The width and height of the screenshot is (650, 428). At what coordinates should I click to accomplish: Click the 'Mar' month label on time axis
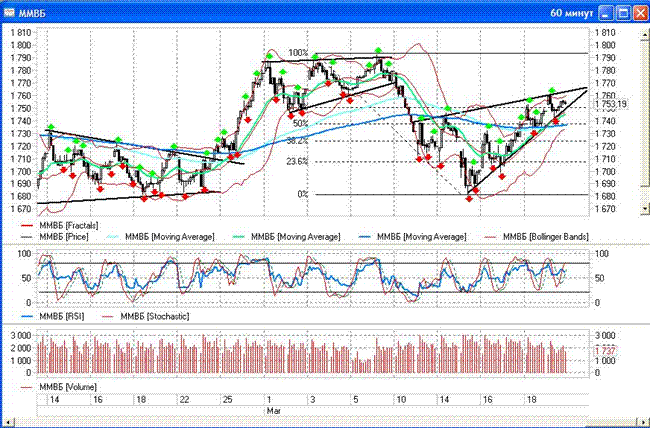coord(274,411)
